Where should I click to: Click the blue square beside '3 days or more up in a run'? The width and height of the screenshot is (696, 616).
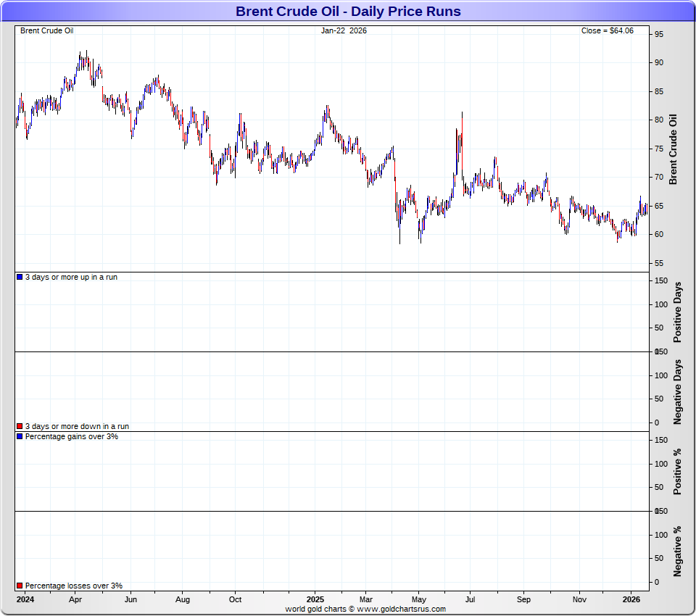(20, 278)
